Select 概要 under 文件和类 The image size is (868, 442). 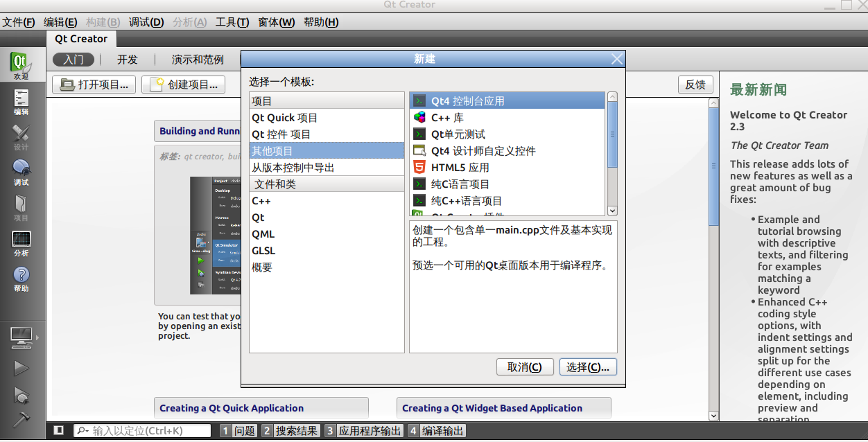(x=327, y=267)
